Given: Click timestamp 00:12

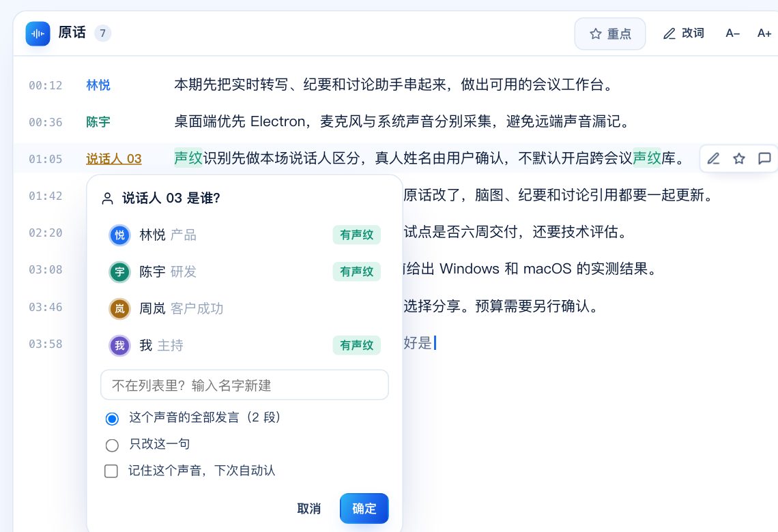Looking at the screenshot, I should click(x=46, y=85).
